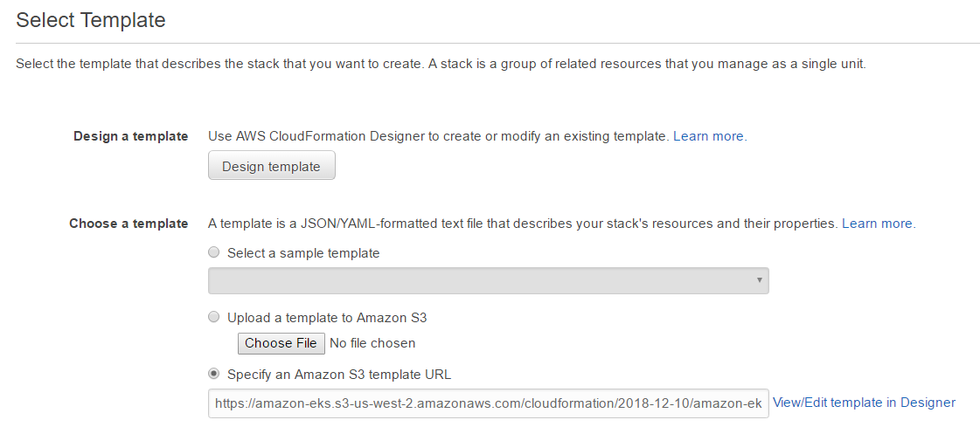Click the 'No file chosen' text
Viewport: 980px width, 427px height.
coord(372,343)
